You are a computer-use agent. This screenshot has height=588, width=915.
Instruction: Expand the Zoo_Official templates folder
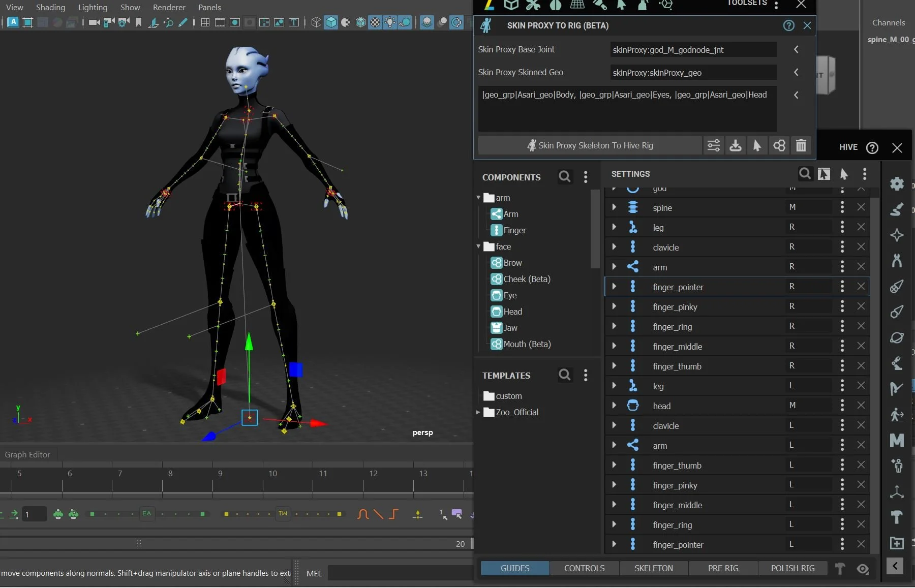coord(478,412)
